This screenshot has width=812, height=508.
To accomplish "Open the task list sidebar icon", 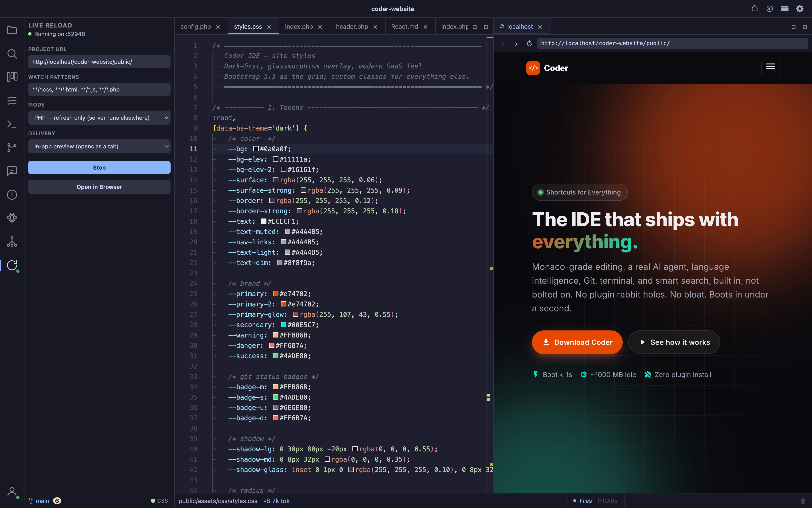I will click(12, 100).
